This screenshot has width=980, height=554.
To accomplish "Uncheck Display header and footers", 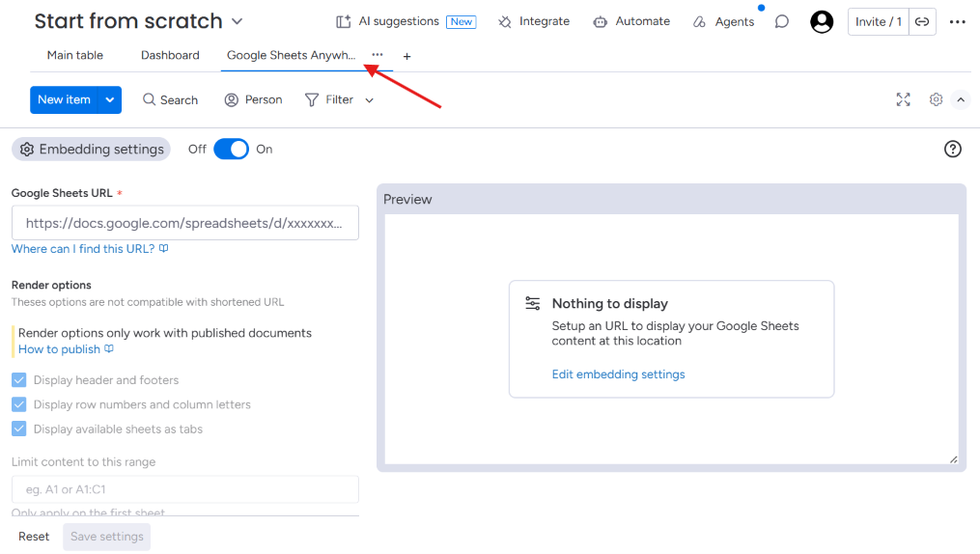I will [x=19, y=379].
